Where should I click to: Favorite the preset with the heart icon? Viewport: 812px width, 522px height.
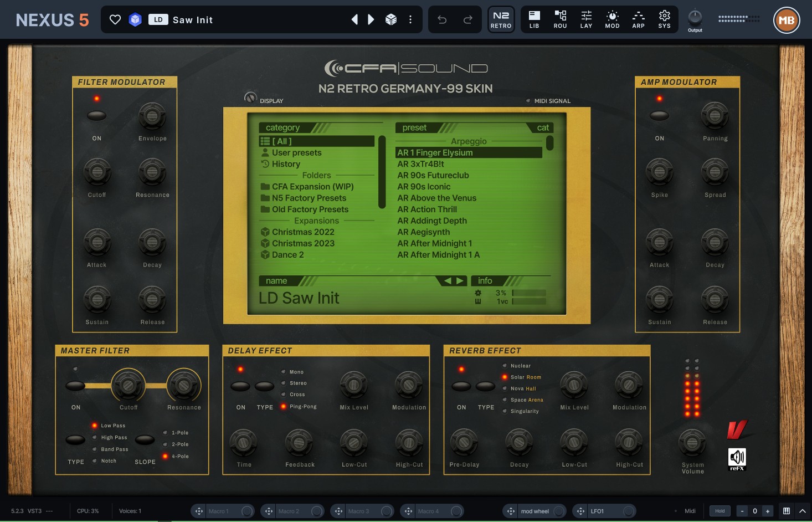point(115,20)
